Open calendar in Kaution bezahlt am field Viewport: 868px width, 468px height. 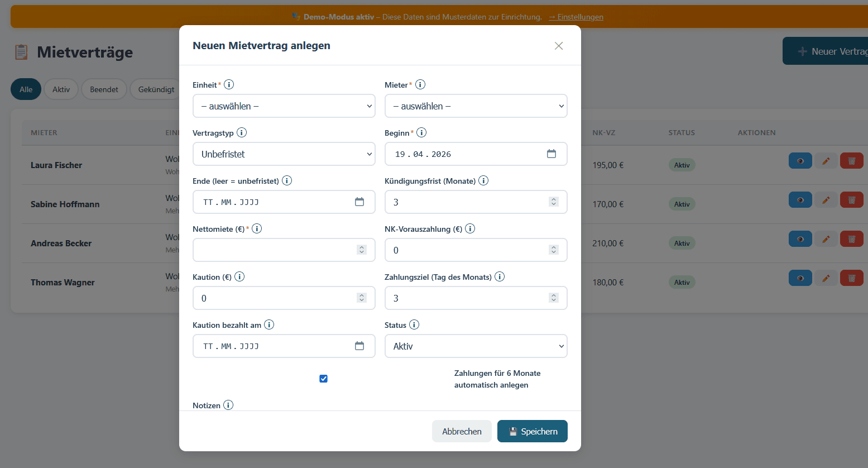(x=359, y=346)
